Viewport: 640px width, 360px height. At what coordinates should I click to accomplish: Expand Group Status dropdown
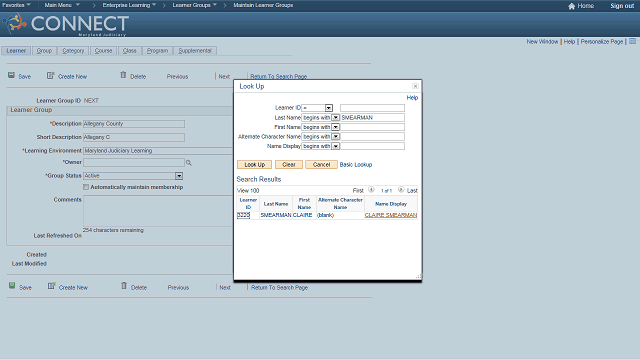179,176
